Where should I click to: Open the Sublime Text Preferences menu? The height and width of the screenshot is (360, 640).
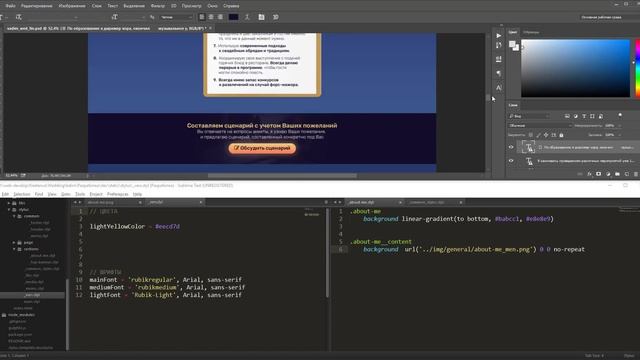tap(117, 194)
